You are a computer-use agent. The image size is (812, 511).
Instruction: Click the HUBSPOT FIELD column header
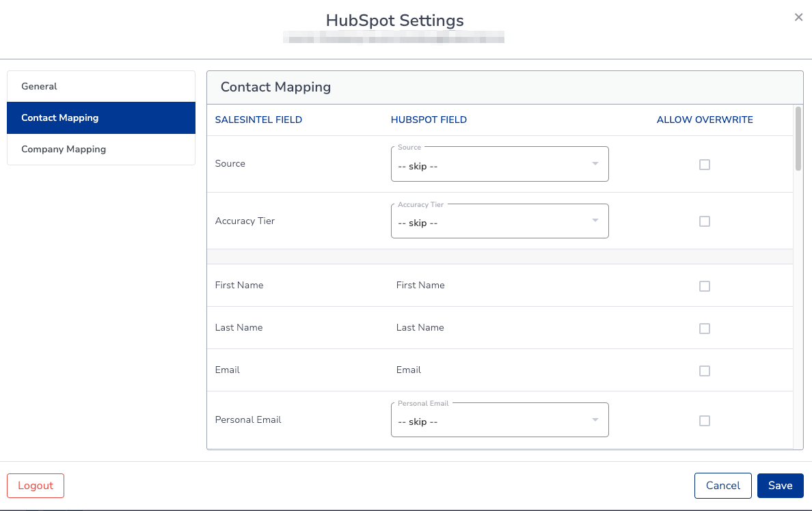(429, 120)
